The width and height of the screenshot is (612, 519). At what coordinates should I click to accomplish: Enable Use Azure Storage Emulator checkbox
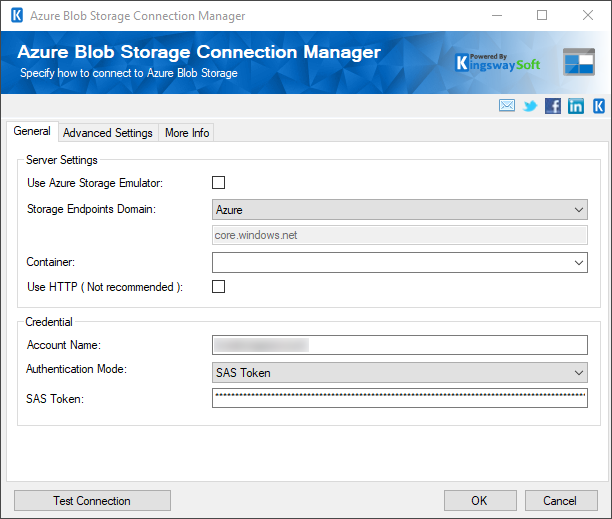coord(218,182)
